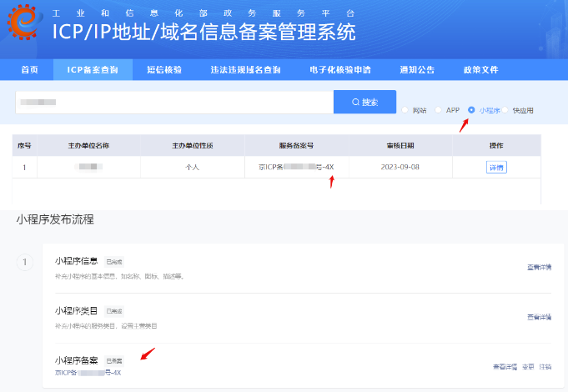Open the 通知公告 tab

point(417,70)
